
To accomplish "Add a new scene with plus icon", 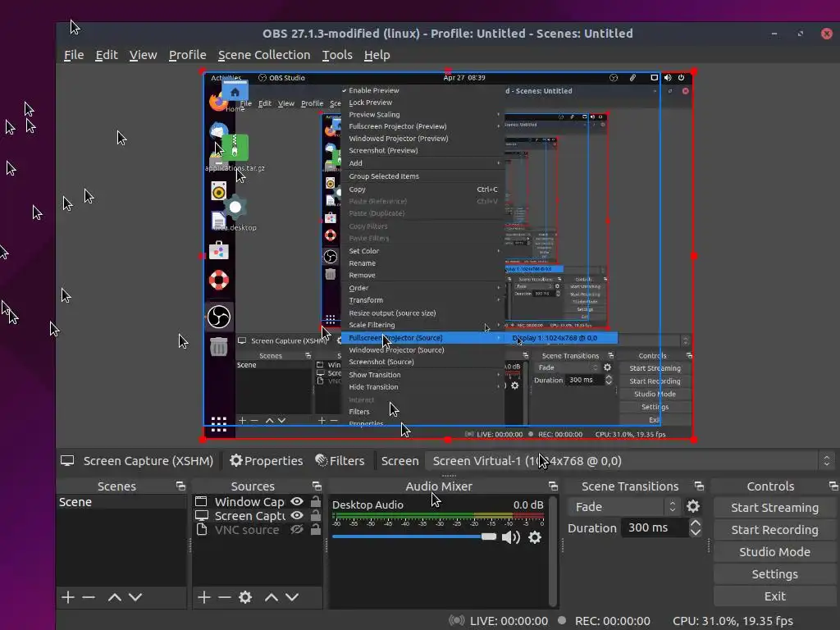I will pyautogui.click(x=68, y=597).
